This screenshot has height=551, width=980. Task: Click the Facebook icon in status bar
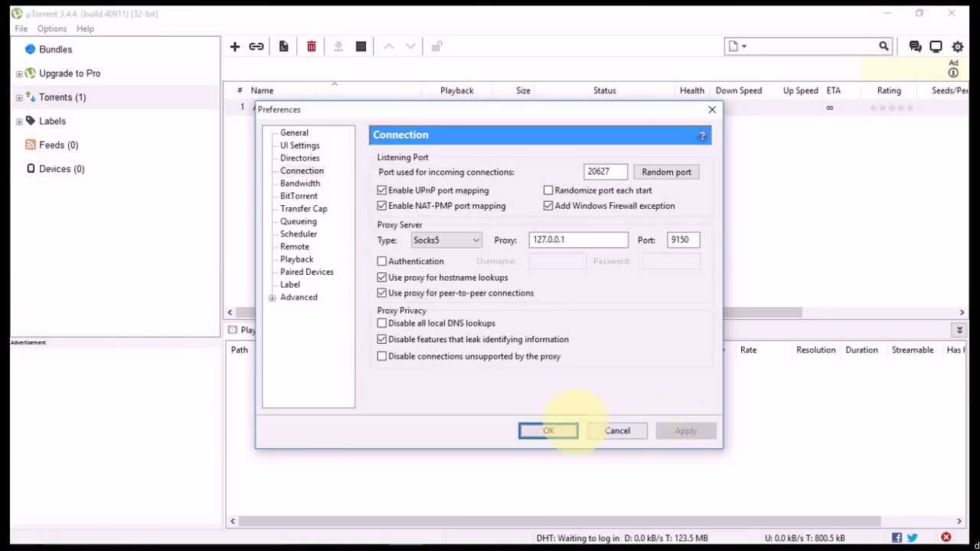tap(897, 538)
